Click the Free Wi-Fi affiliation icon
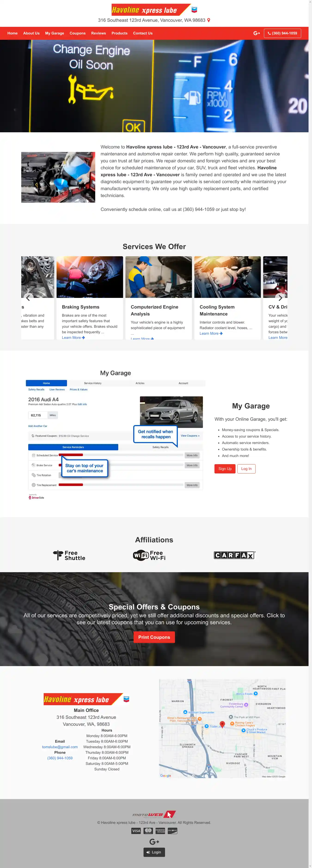This screenshot has width=312, height=868. coord(150,555)
